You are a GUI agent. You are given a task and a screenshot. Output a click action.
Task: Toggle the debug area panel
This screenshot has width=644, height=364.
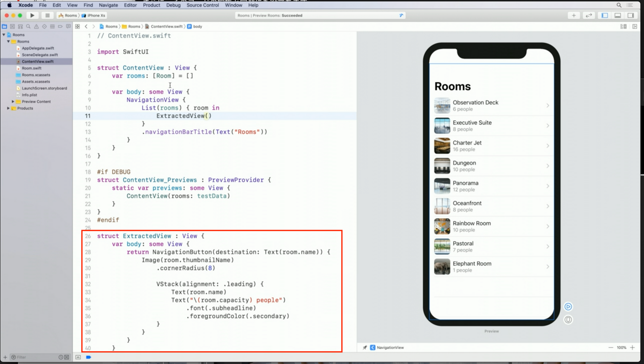click(618, 15)
